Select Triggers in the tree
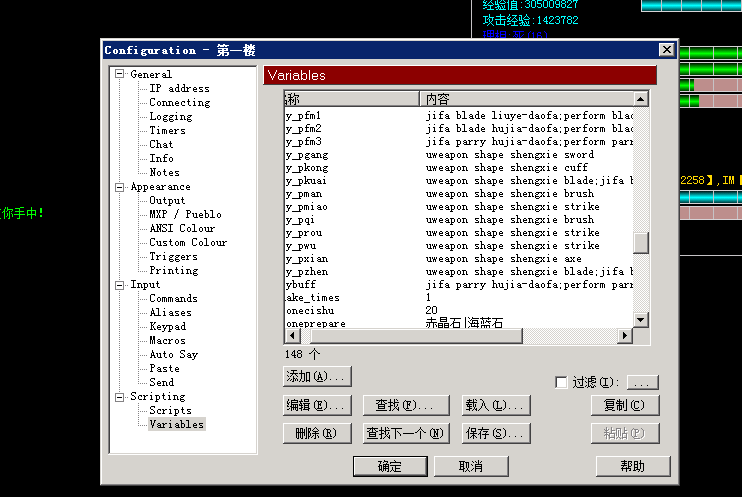 point(173,257)
